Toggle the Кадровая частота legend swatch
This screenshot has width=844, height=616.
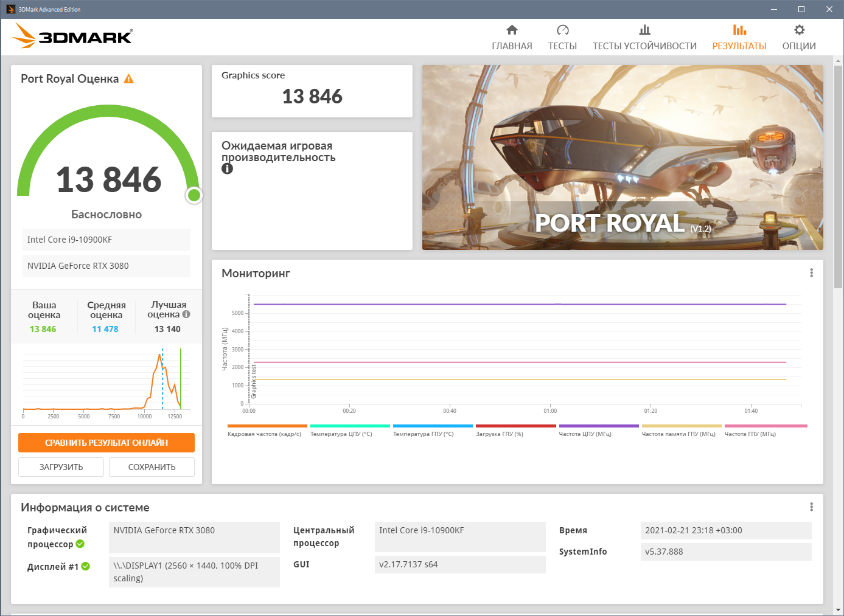click(x=267, y=426)
